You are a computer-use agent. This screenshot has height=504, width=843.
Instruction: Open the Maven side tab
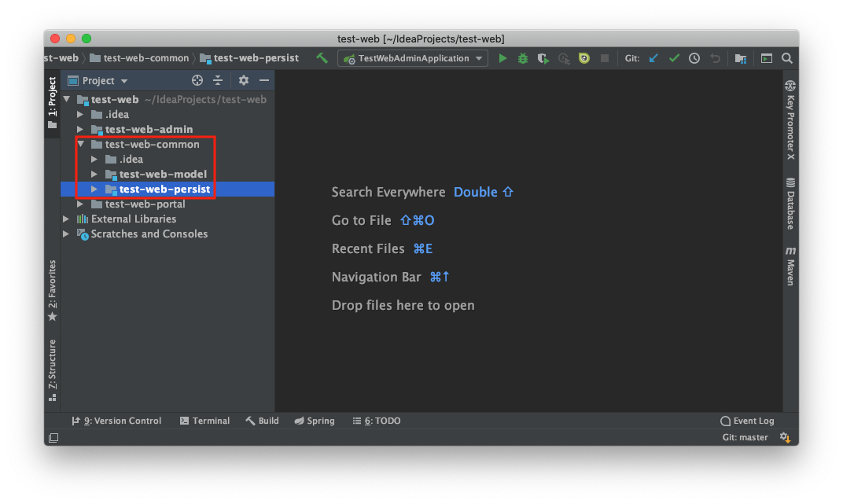[x=790, y=266]
